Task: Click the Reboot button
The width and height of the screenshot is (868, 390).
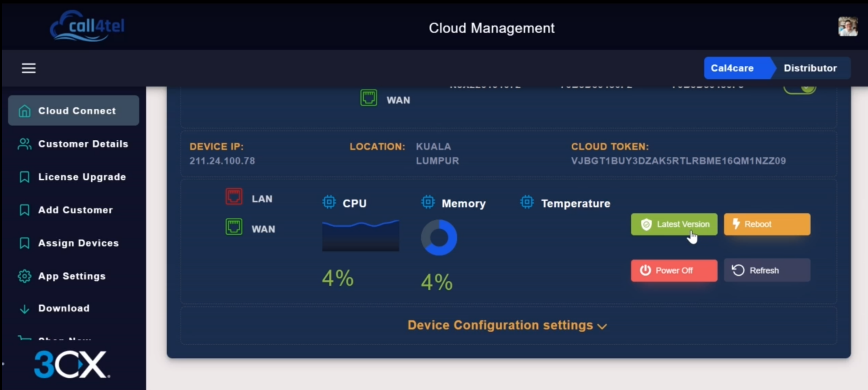Action: pyautogui.click(x=766, y=224)
